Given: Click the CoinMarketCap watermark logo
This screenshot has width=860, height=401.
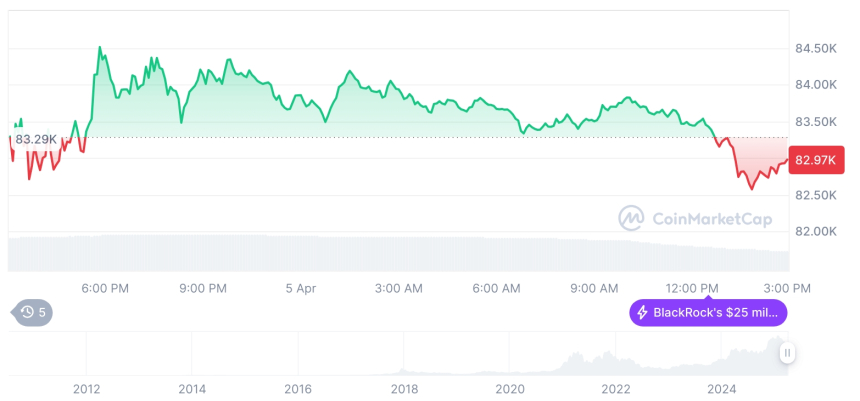Looking at the screenshot, I should (x=631, y=217).
